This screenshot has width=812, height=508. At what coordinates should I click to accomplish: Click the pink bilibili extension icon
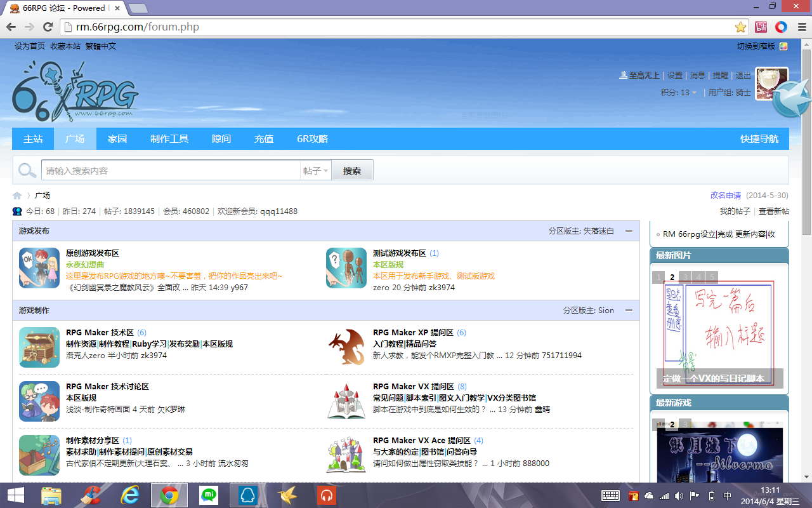tap(761, 27)
